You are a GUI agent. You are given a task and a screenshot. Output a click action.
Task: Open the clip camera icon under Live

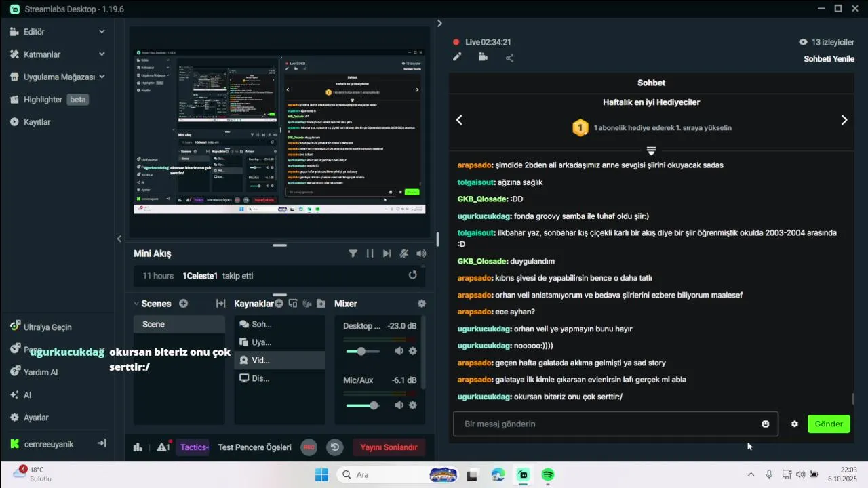[x=483, y=58]
